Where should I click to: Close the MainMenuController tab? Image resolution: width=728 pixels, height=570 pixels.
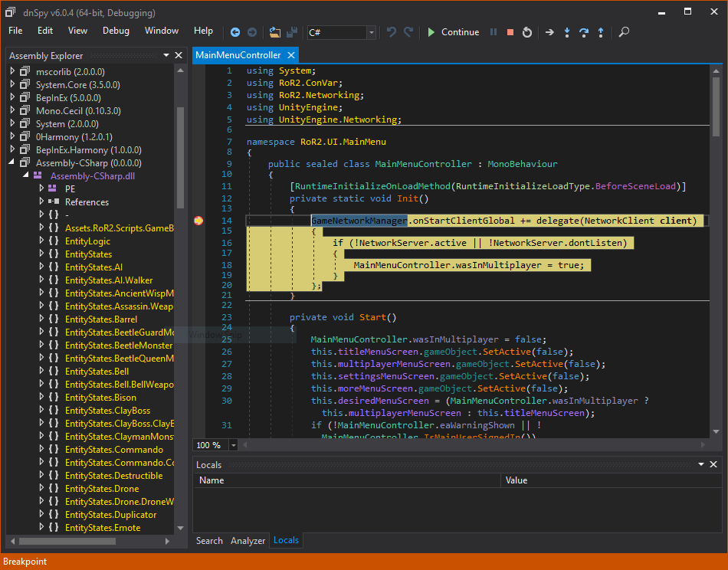point(291,55)
